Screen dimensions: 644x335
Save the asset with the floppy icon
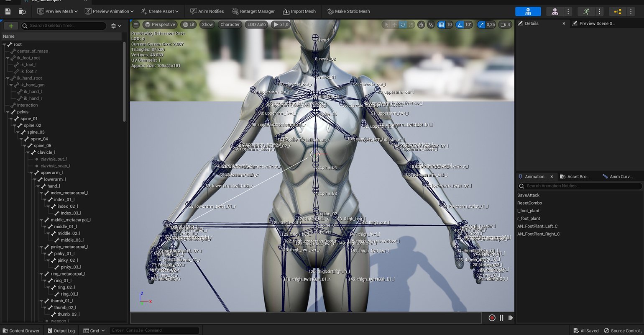pos(8,11)
